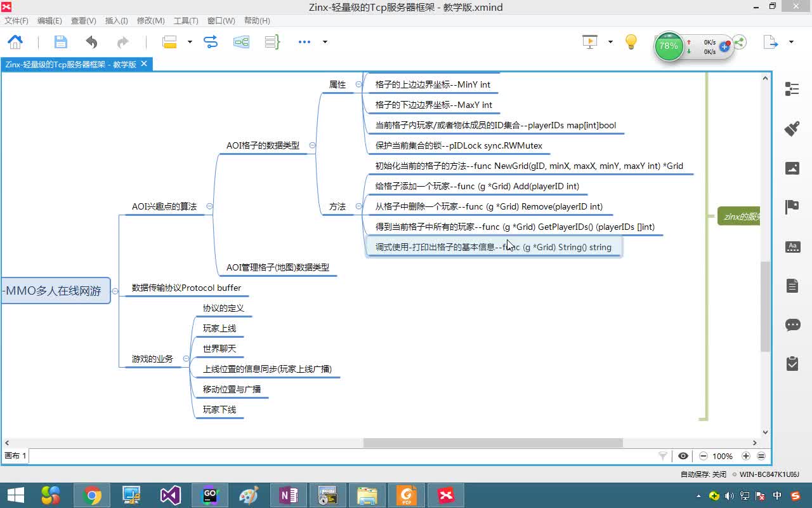Select the AOI管理格子(地图)数据类型 topic

(x=278, y=267)
